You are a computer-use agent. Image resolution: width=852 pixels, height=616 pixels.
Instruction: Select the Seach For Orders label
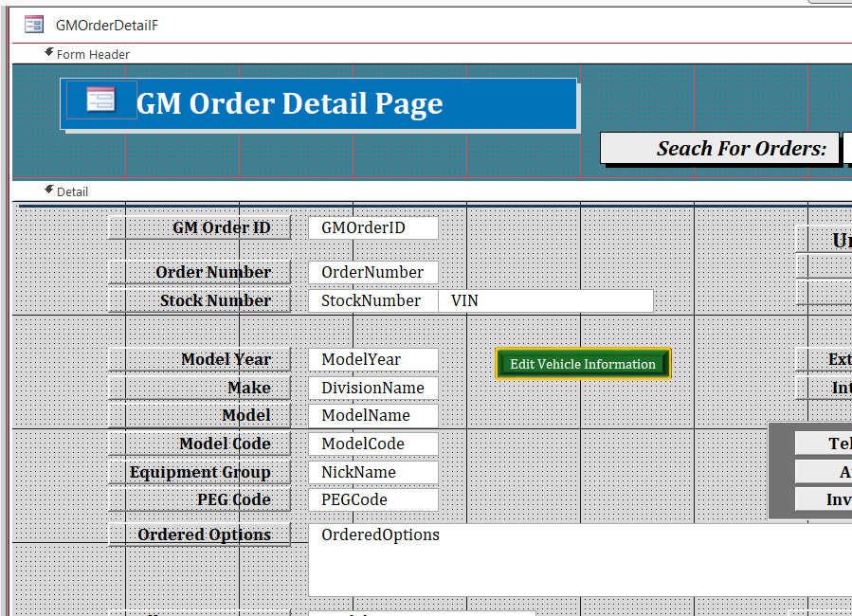click(x=720, y=148)
